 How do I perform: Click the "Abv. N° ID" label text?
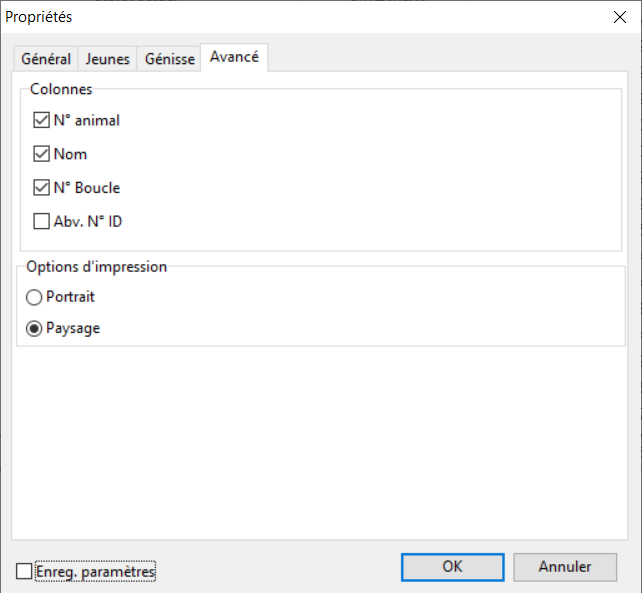[88, 221]
